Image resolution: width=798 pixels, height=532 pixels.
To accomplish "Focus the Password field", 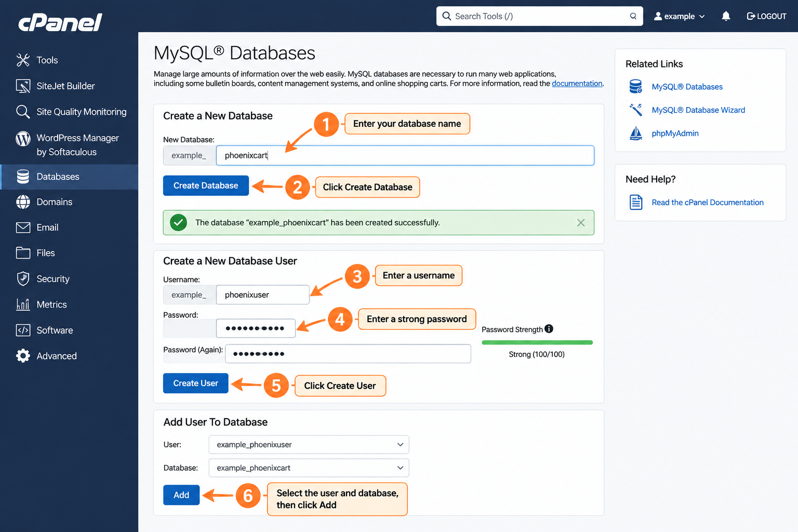I will click(x=256, y=328).
